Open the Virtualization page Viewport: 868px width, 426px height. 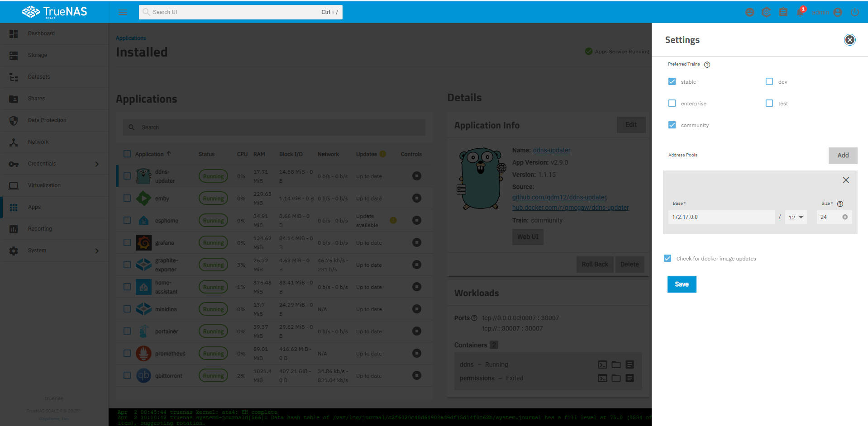(54, 185)
